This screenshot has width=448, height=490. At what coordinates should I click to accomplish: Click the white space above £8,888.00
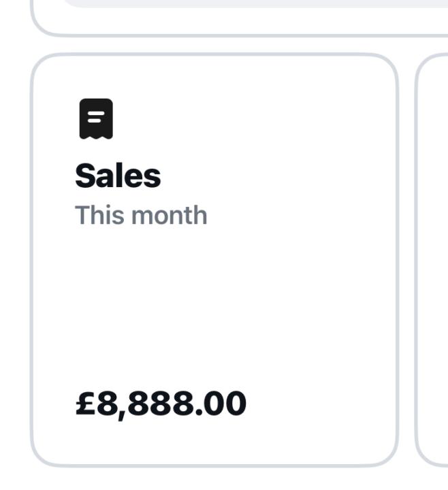pos(161,327)
